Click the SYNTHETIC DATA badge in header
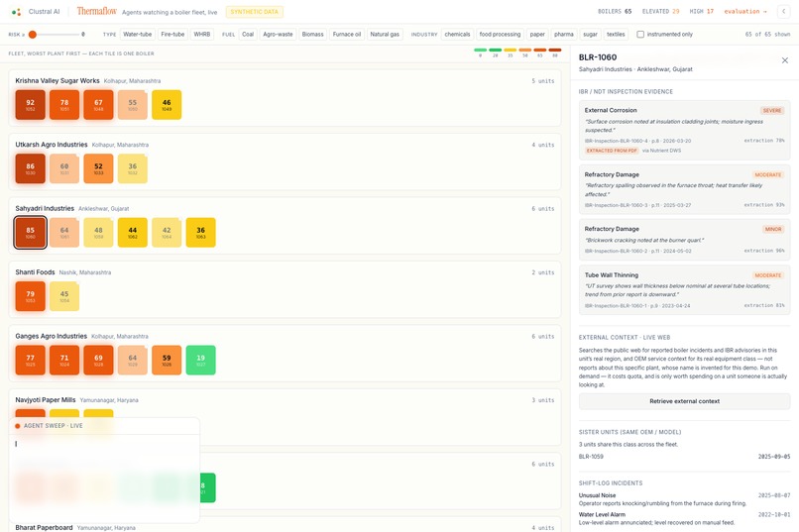The image size is (799, 532). pyautogui.click(x=255, y=12)
